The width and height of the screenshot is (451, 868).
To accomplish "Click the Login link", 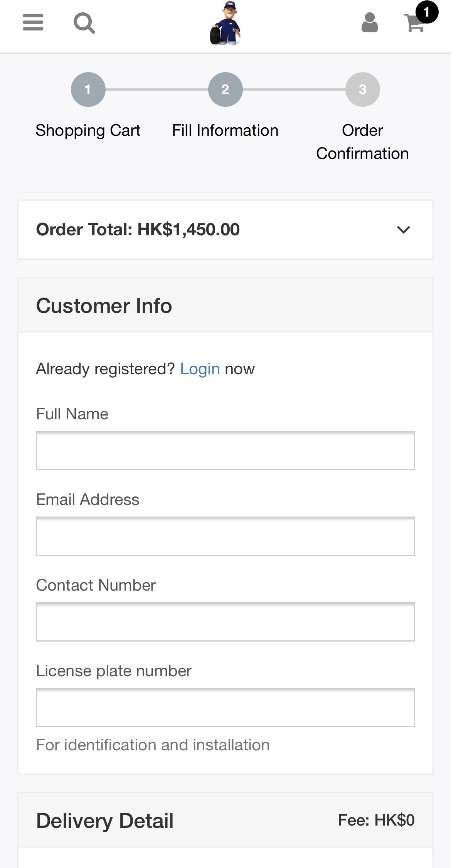I will point(200,369).
